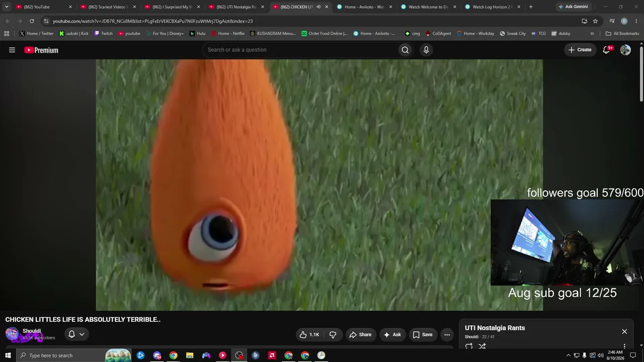Click the Create button
Image resolution: width=644 pixels, height=362 pixels.
pyautogui.click(x=580, y=50)
